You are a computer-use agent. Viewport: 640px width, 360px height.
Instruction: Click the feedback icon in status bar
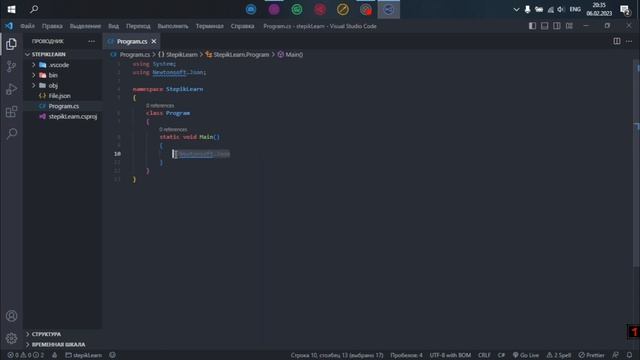[x=615, y=355]
